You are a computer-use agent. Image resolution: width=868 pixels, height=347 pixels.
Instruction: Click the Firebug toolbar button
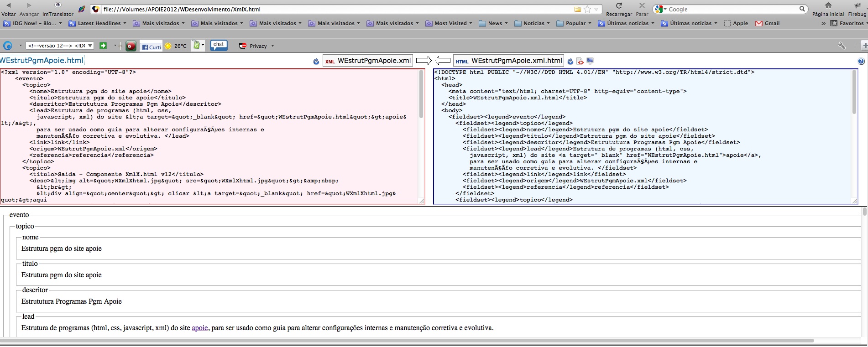[x=857, y=9]
